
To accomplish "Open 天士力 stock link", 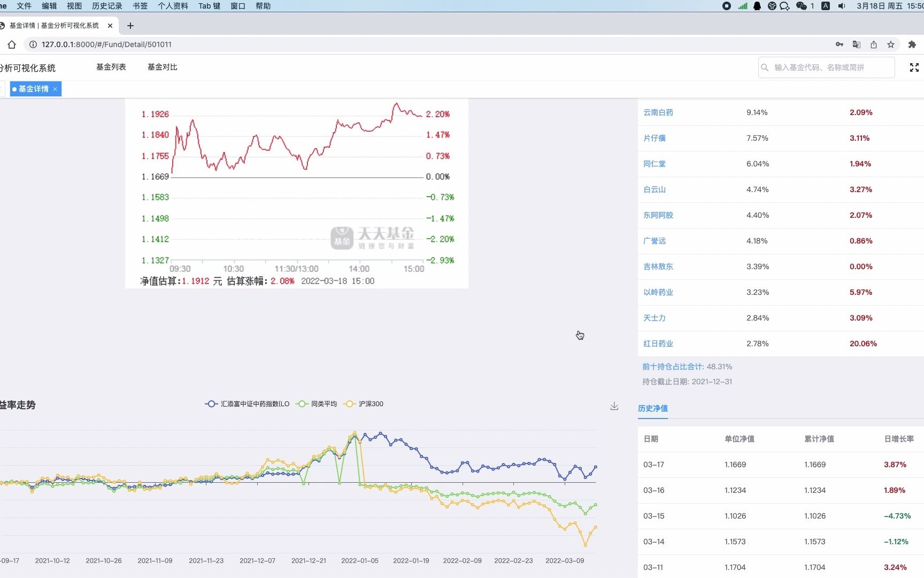I will click(654, 318).
